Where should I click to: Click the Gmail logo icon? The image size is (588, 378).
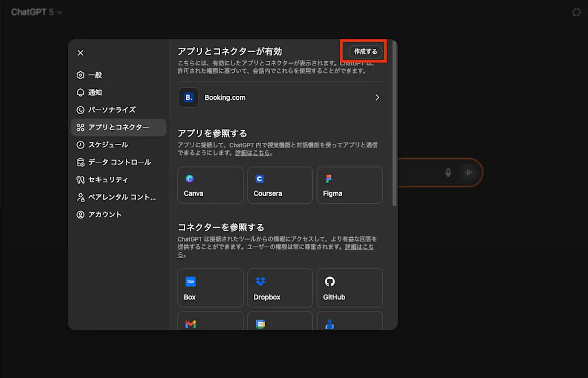point(191,324)
